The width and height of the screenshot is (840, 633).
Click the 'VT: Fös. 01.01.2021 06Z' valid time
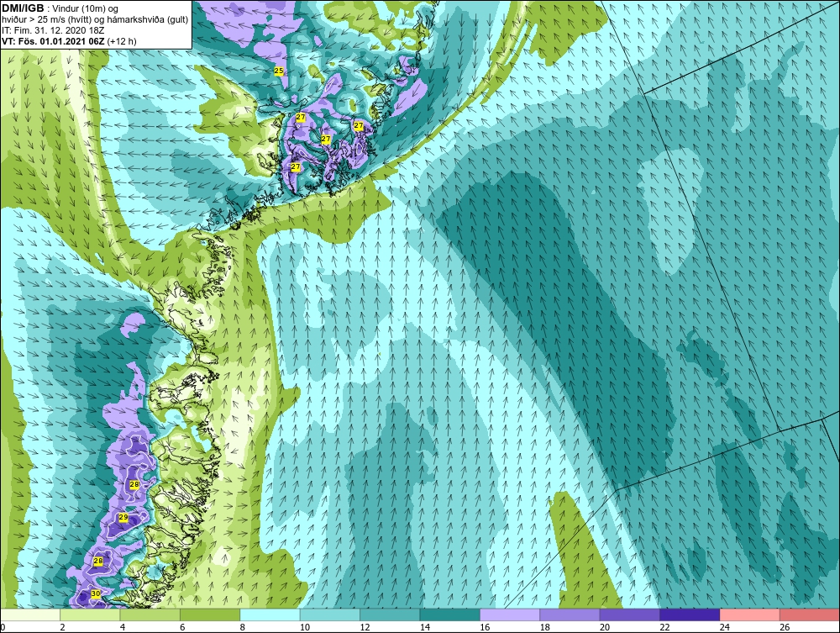coord(54,41)
